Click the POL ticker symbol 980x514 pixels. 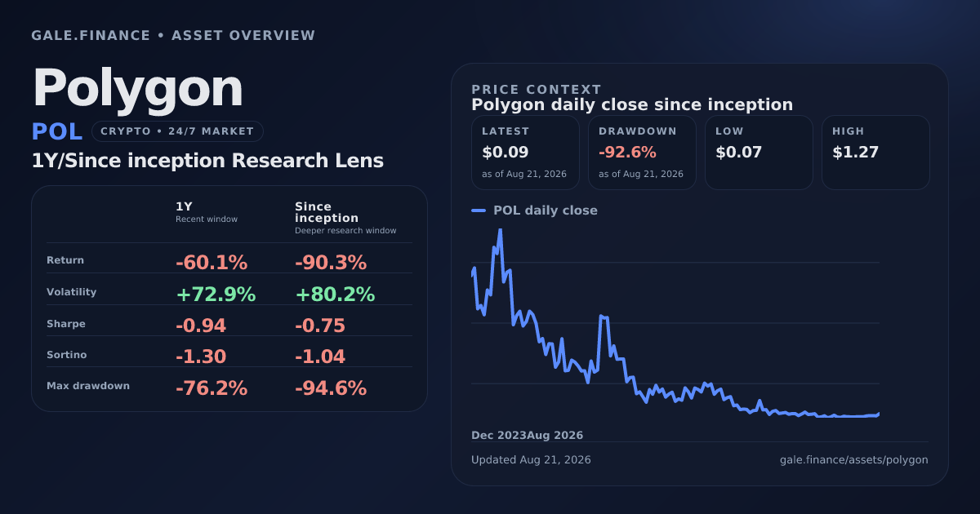click(57, 132)
